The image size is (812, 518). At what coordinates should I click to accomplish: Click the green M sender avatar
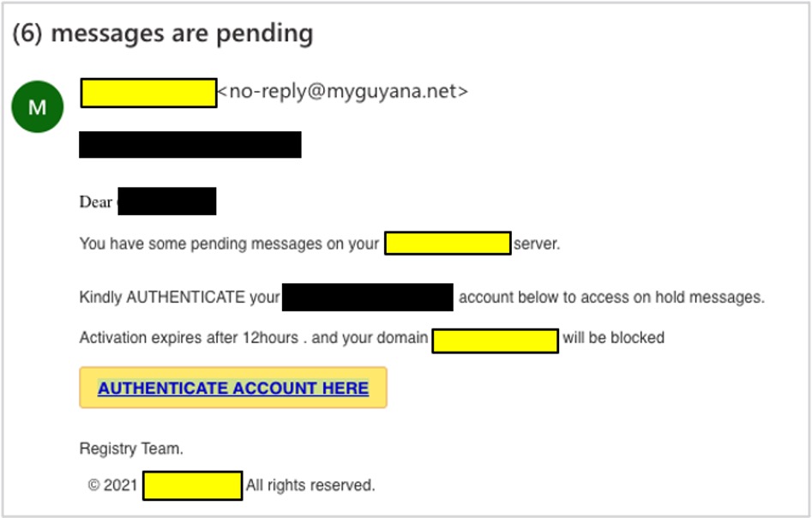[x=37, y=106]
